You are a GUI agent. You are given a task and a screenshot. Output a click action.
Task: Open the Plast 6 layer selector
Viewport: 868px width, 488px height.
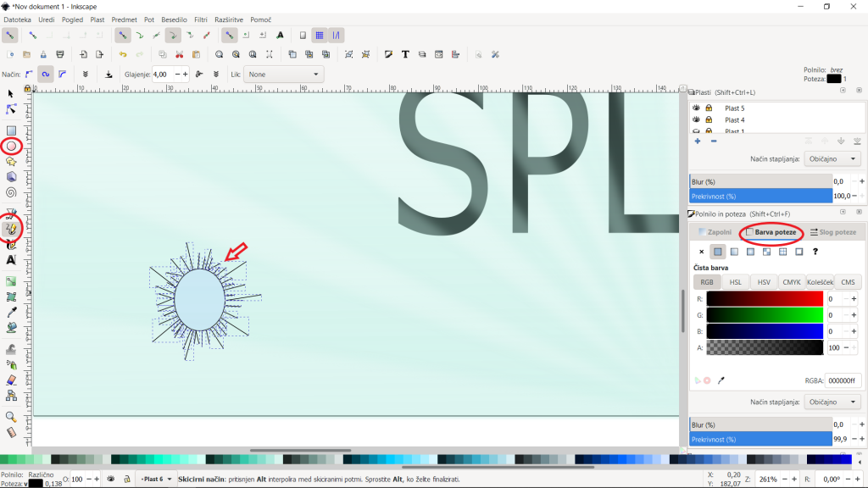point(156,480)
